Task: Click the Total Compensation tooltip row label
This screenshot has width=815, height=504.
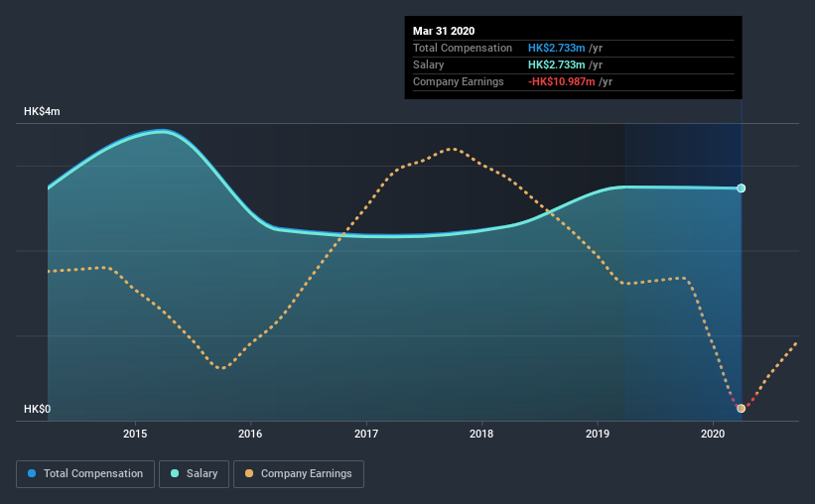Action: click(x=463, y=48)
